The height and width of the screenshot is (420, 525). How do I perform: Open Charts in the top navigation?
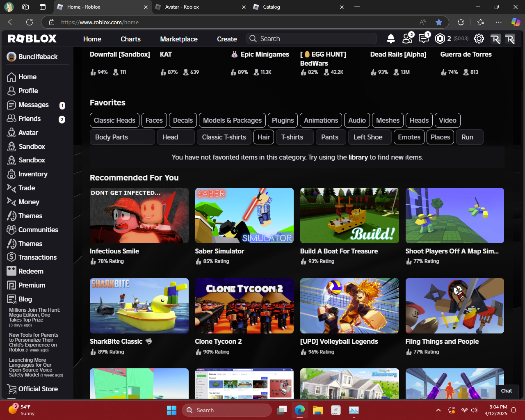(x=130, y=39)
